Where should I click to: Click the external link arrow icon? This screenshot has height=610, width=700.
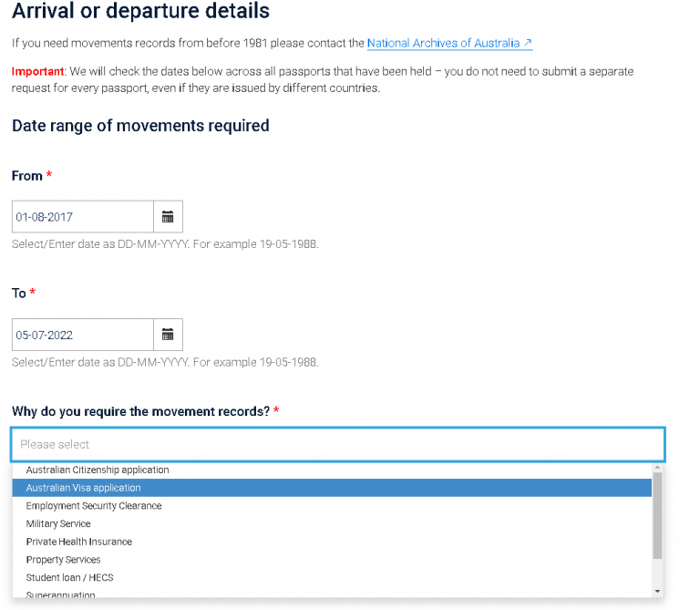tap(528, 43)
